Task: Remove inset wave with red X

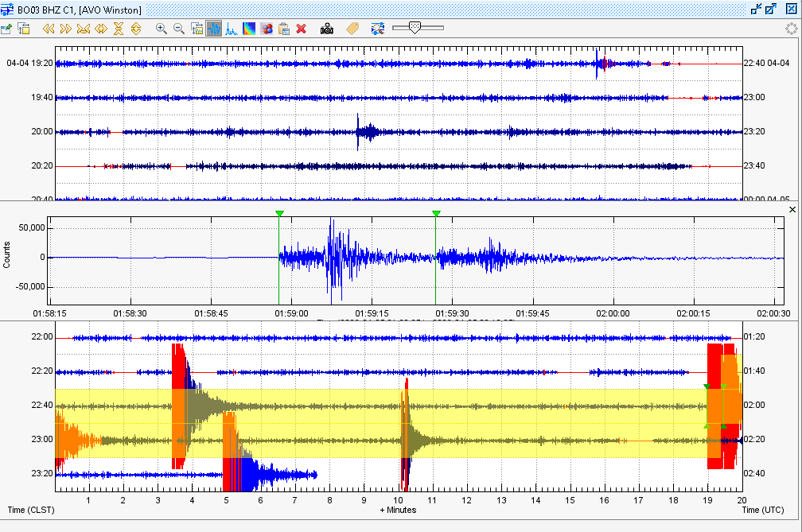Action: 302,29
